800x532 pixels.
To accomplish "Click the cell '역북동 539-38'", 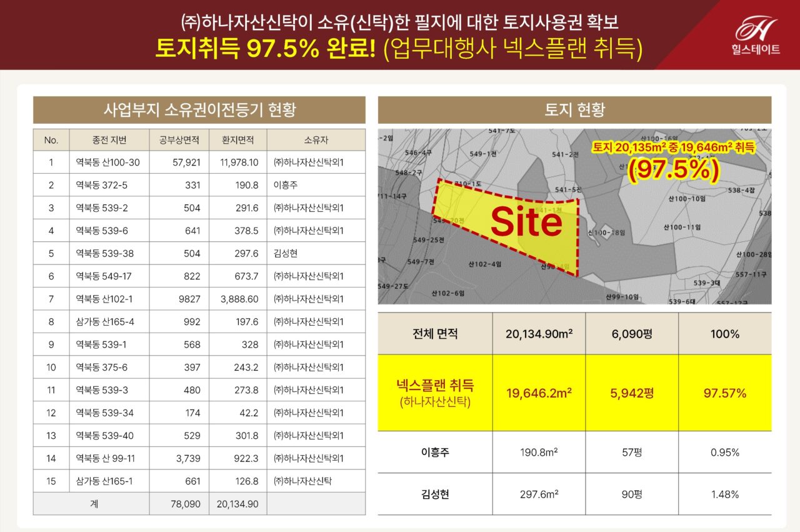I will (x=104, y=253).
